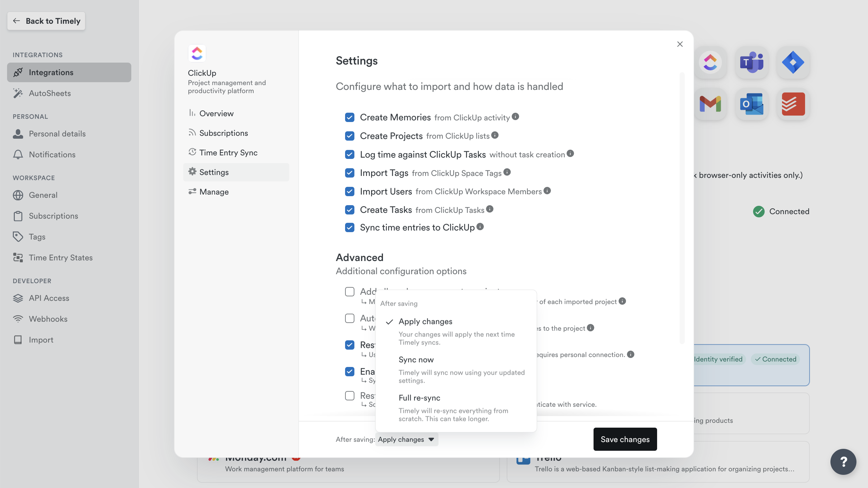868x488 pixels.
Task: Select Full re-sync from the popup
Action: click(419, 398)
